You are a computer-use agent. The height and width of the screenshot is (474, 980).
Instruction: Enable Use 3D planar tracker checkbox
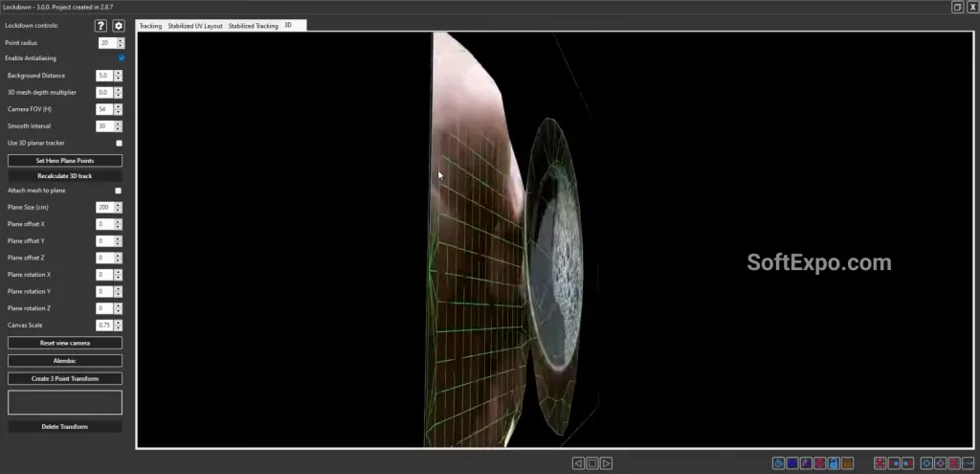coord(119,143)
